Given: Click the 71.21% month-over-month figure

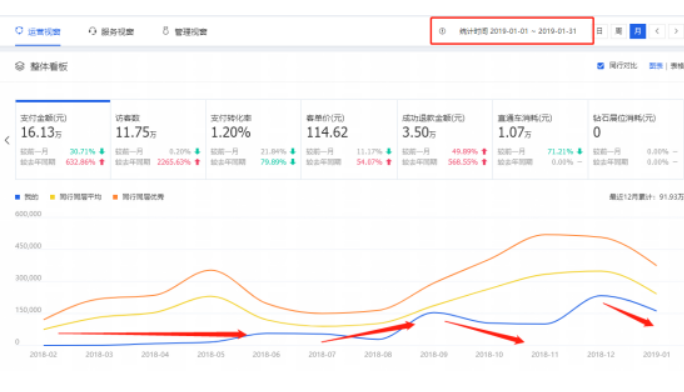Looking at the screenshot, I should click(x=560, y=151).
